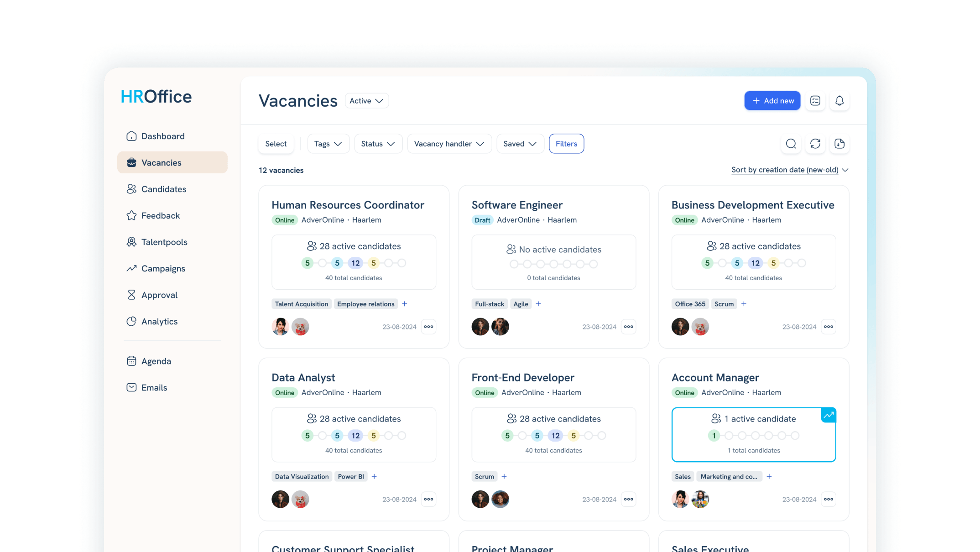Click the trend icon on Account Manager card

[x=829, y=415]
